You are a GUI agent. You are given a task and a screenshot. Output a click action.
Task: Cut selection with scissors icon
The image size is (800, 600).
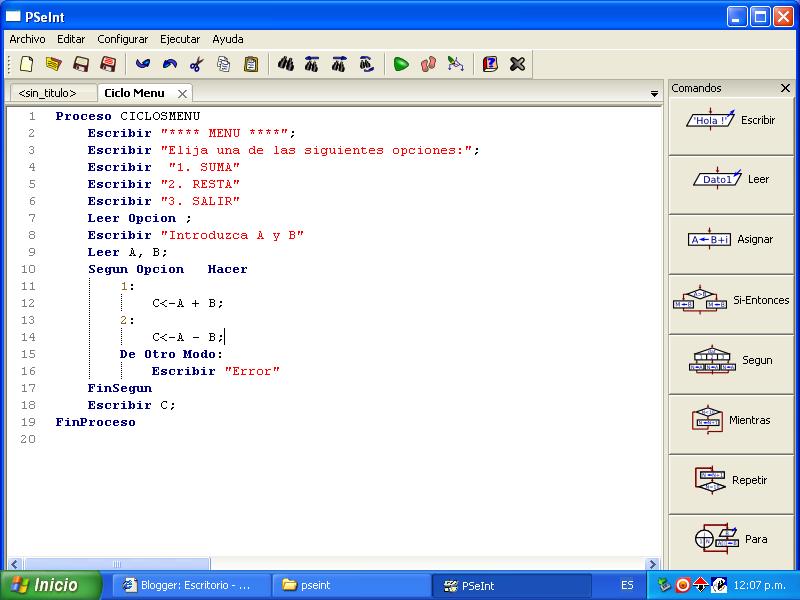click(196, 64)
